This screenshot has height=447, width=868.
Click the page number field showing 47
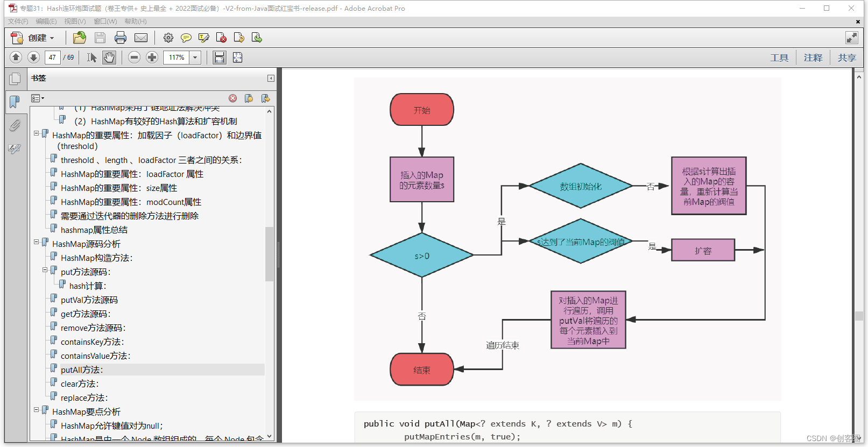click(52, 58)
